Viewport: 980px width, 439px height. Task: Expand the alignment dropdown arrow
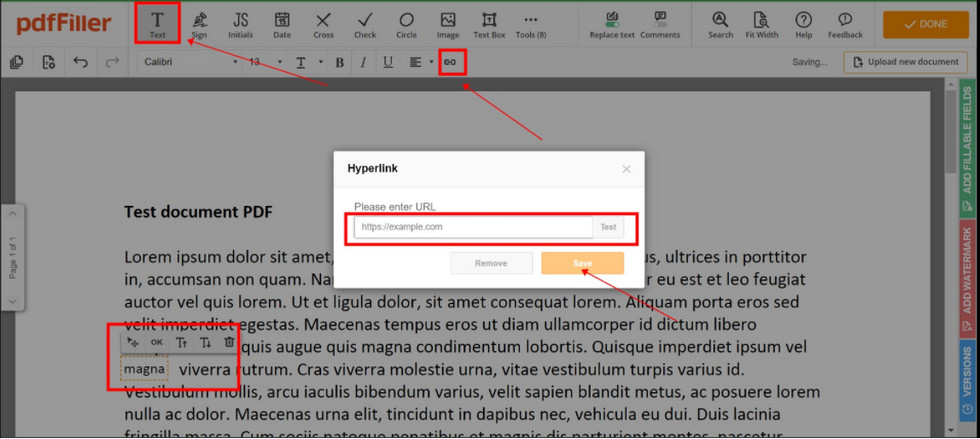(431, 62)
